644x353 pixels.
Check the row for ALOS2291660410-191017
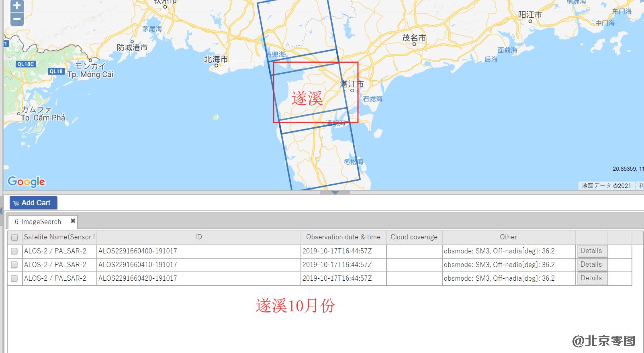pos(14,265)
